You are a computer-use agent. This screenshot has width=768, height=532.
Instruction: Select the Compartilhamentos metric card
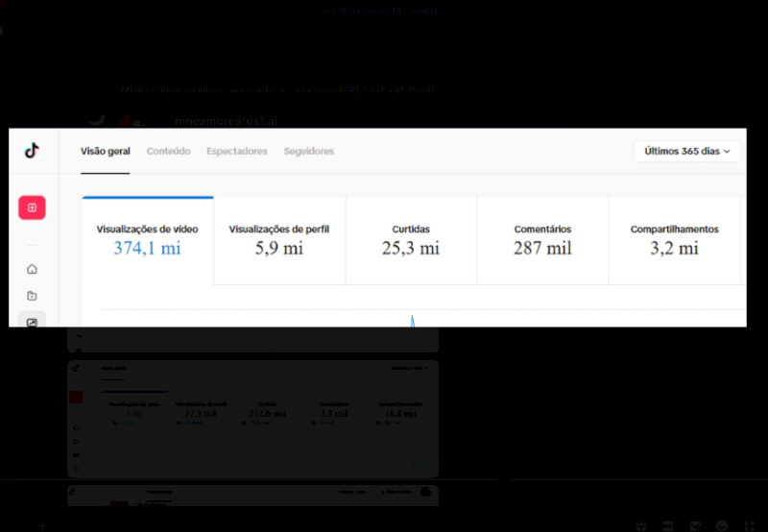675,240
